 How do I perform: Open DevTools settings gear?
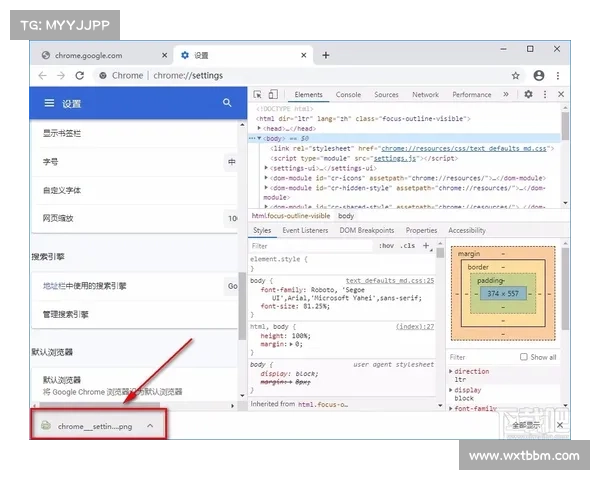click(528, 94)
